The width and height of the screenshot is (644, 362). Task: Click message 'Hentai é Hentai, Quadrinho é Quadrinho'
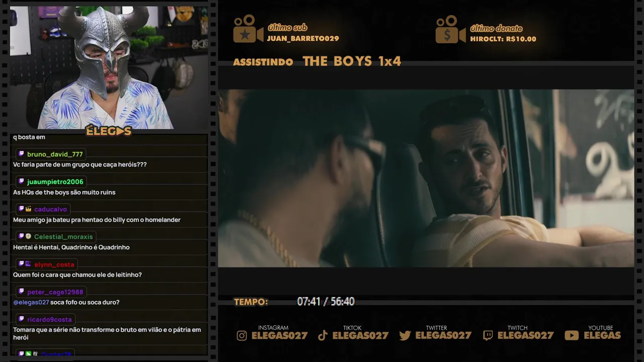[x=71, y=247]
